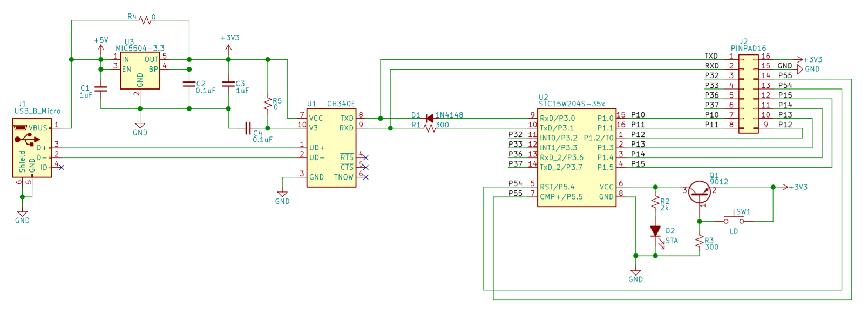Click the P54 net label at J2 pin 13
868x316 pixels.
point(785,85)
